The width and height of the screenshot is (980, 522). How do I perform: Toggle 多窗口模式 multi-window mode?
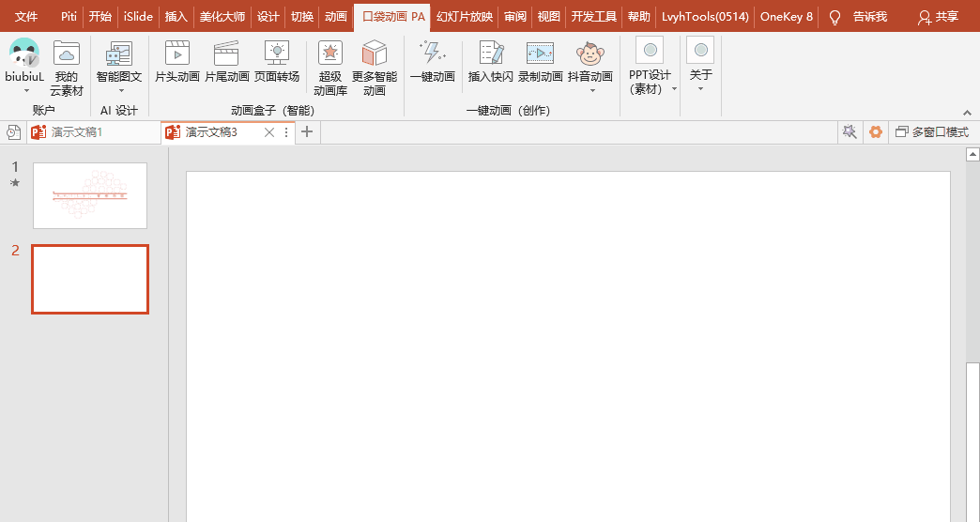932,131
